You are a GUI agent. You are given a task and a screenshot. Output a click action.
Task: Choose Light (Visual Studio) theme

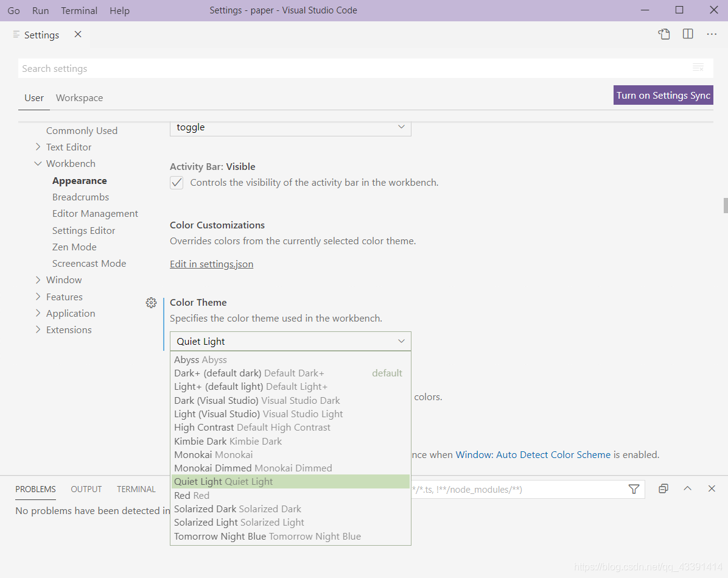click(290, 414)
